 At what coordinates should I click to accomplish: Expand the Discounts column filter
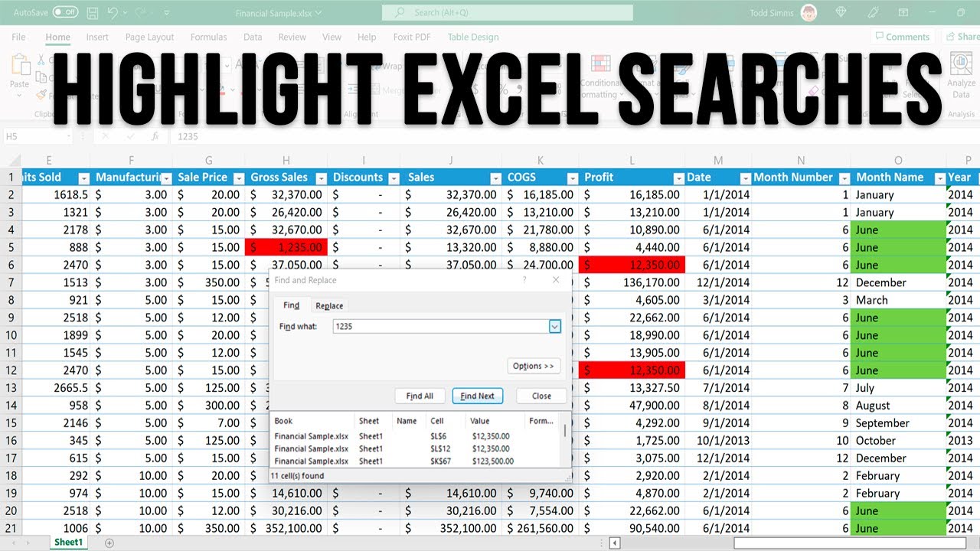coord(394,178)
